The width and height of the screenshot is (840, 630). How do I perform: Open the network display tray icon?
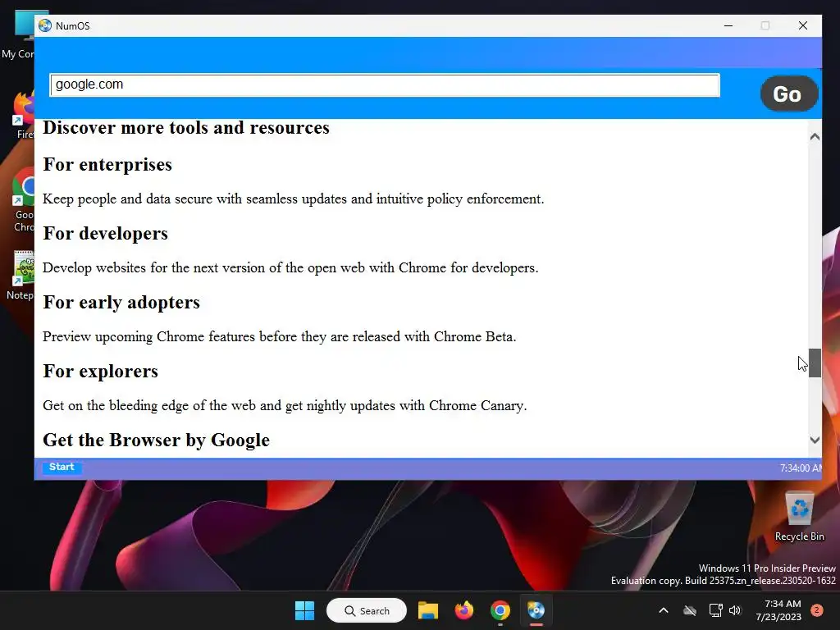coord(715,610)
